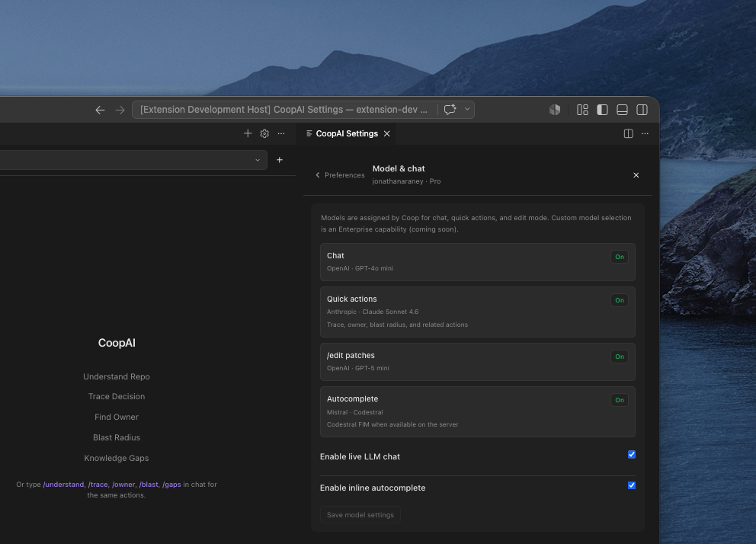Screen dimensions: 756x544
Task: Go forward with the right arrow
Action: pos(120,110)
